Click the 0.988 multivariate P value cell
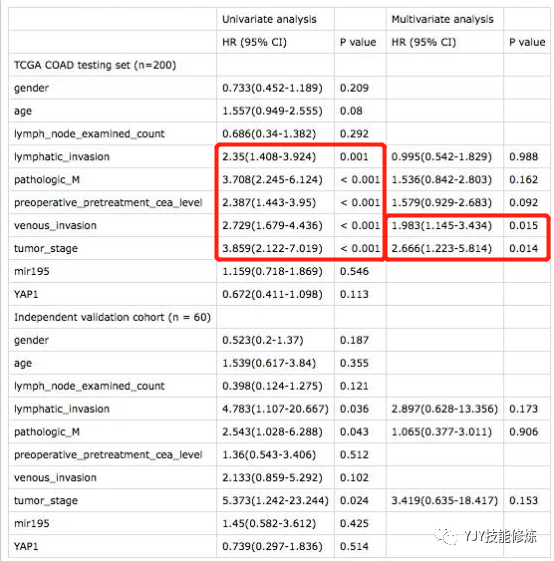The height and width of the screenshot is (561, 554). pos(523,157)
